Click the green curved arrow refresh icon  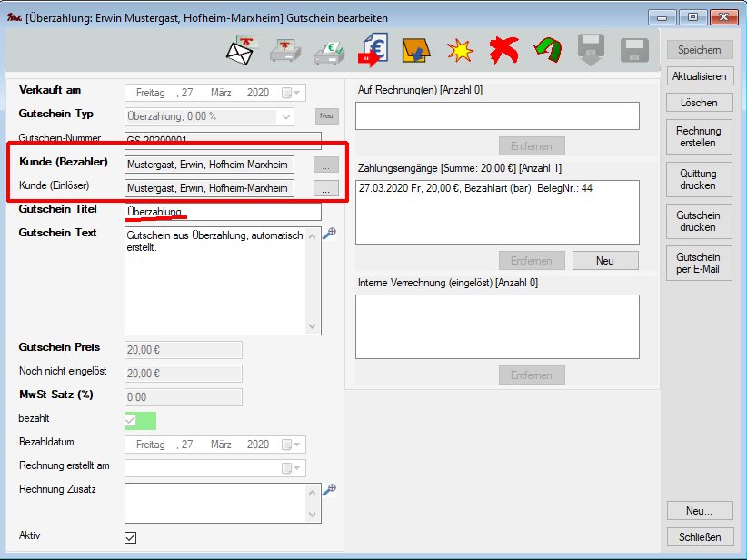coord(547,50)
